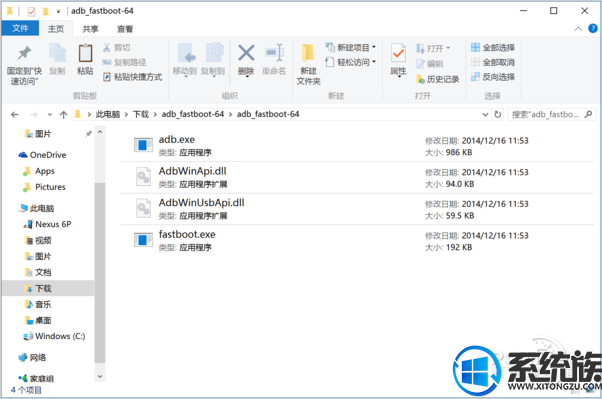Click the History option in the ribbon

pos(438,79)
